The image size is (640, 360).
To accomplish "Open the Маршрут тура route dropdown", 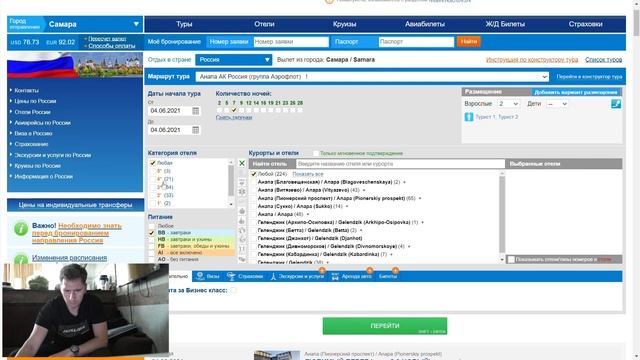I will tap(372, 77).
